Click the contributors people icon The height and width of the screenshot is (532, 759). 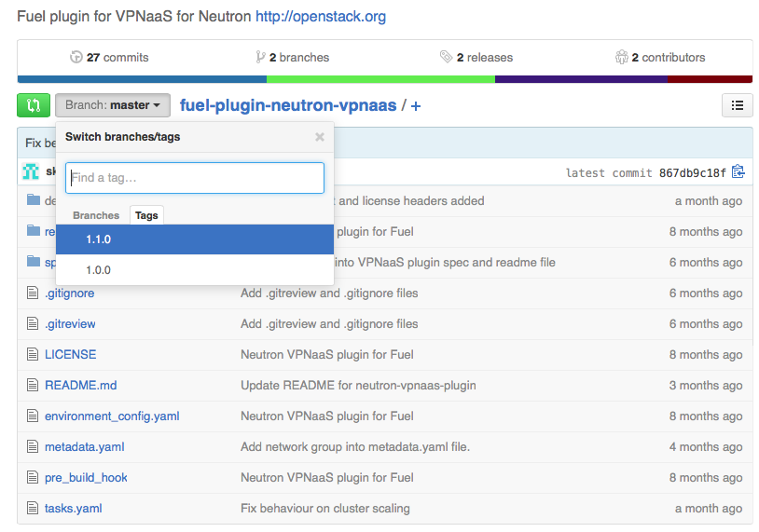(x=622, y=57)
